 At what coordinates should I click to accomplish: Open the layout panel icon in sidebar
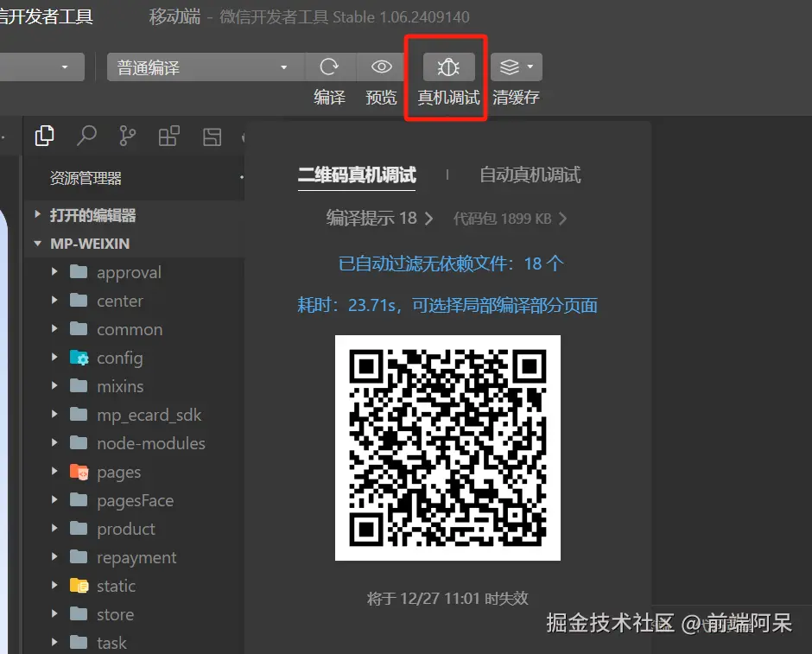click(x=213, y=137)
